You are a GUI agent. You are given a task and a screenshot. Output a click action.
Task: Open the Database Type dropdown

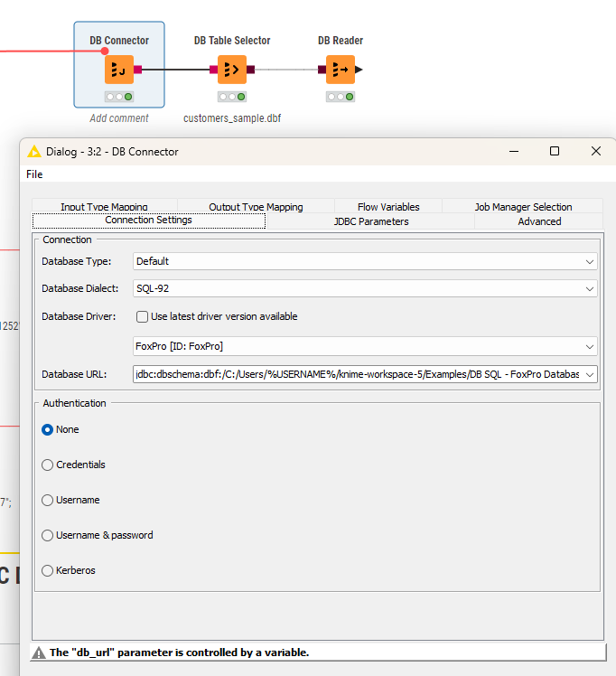(364, 261)
